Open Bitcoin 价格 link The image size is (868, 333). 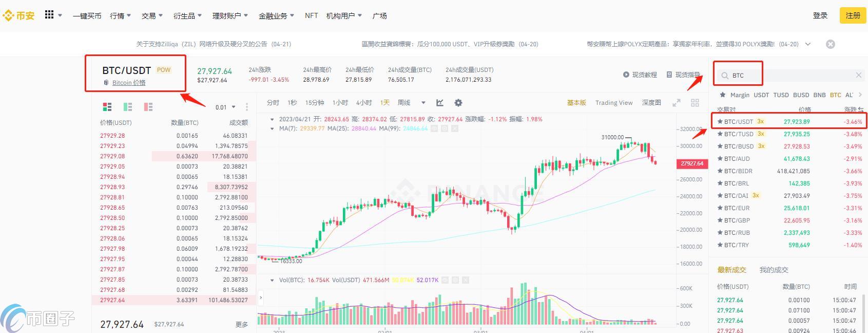129,83
